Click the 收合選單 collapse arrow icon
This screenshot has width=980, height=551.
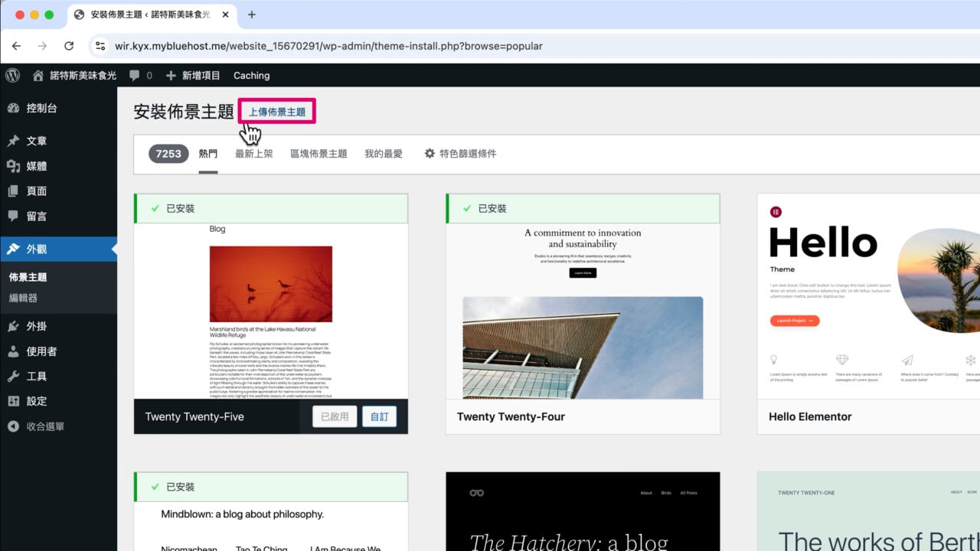coord(13,426)
